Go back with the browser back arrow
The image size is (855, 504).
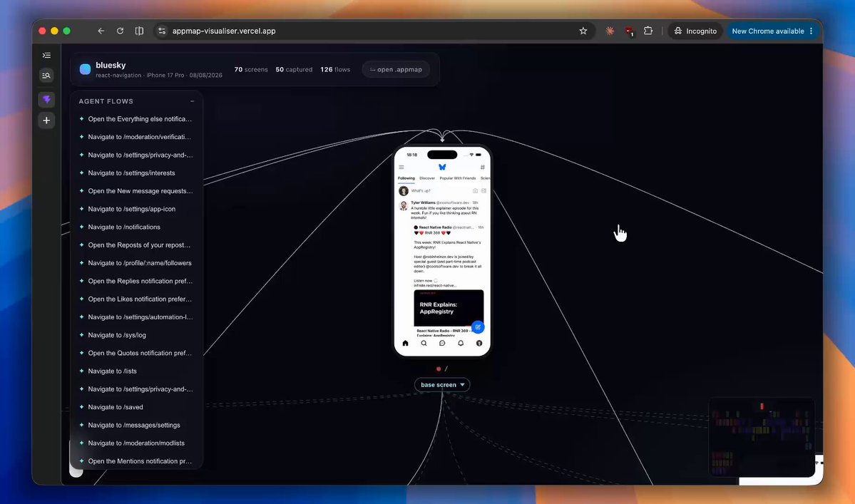coord(101,31)
